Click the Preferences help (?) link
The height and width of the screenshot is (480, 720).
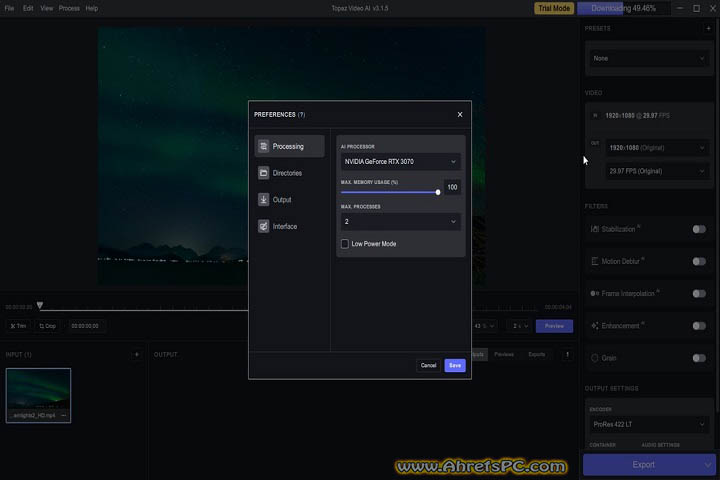301,114
